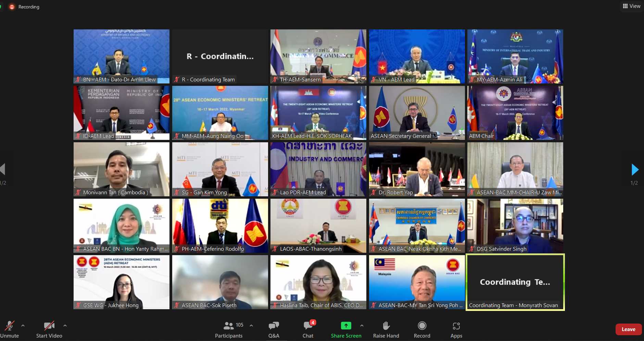Image resolution: width=644 pixels, height=341 pixels.
Task: Select Monivann Tan (Cambodia) video tile
Action: 122,169
